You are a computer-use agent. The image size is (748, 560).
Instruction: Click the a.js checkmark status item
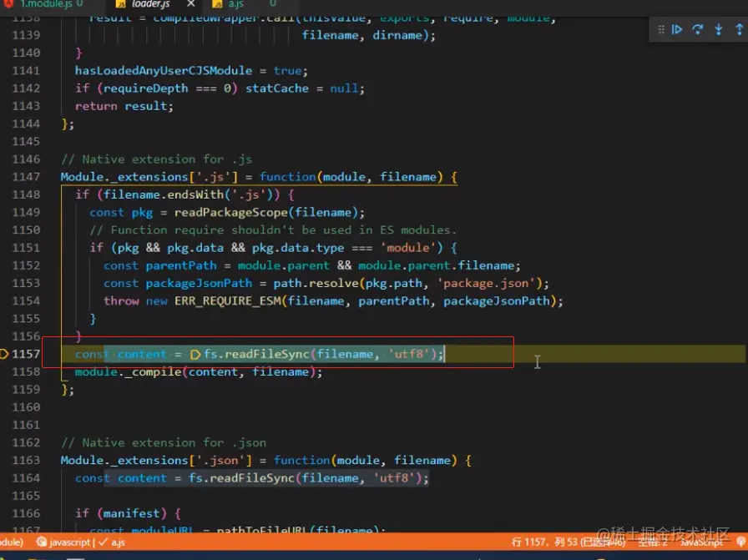click(x=112, y=542)
